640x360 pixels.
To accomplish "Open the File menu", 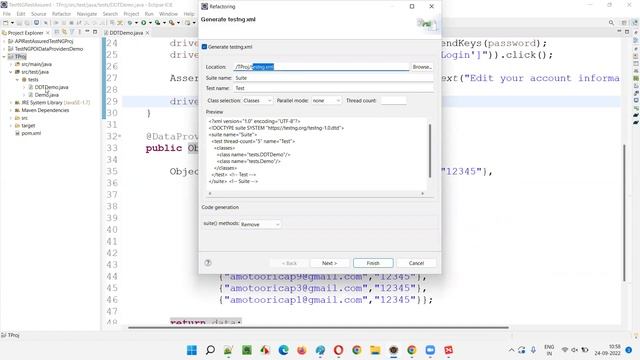I will (x=7, y=14).
